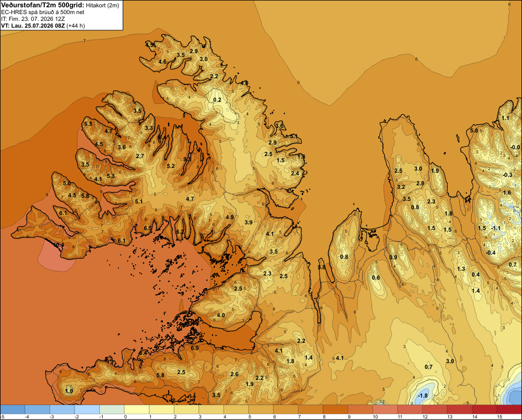
Task: Click the map temperature value "0.6"
Action: pos(376,278)
